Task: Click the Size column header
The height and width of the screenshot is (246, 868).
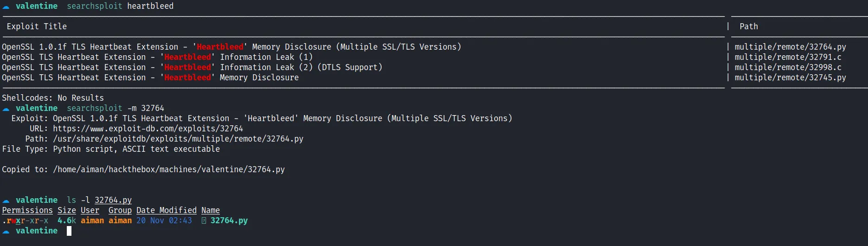Action: tap(66, 210)
